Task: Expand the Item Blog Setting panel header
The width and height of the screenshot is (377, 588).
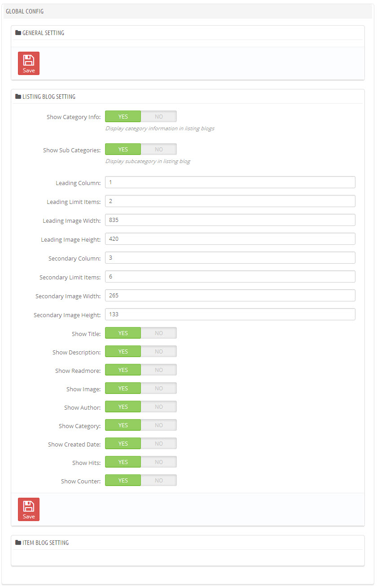Action: click(x=188, y=543)
